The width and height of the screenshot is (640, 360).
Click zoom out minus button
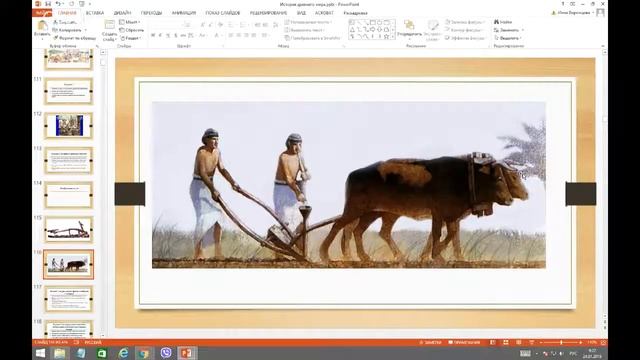(541, 342)
